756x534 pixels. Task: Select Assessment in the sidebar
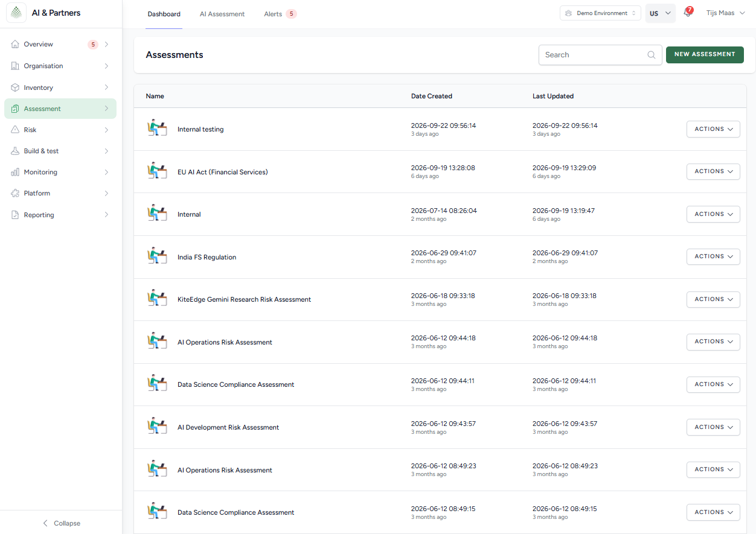click(x=60, y=109)
